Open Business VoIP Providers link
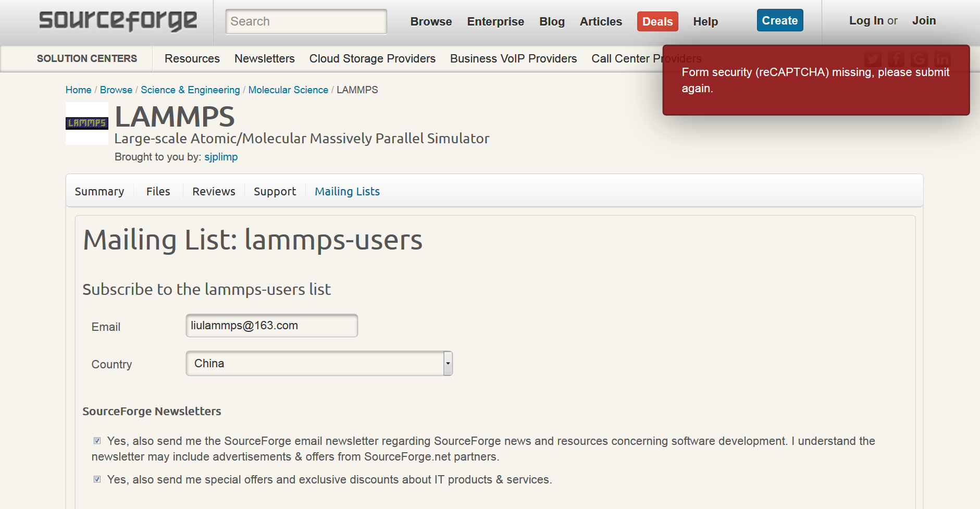 [x=514, y=58]
